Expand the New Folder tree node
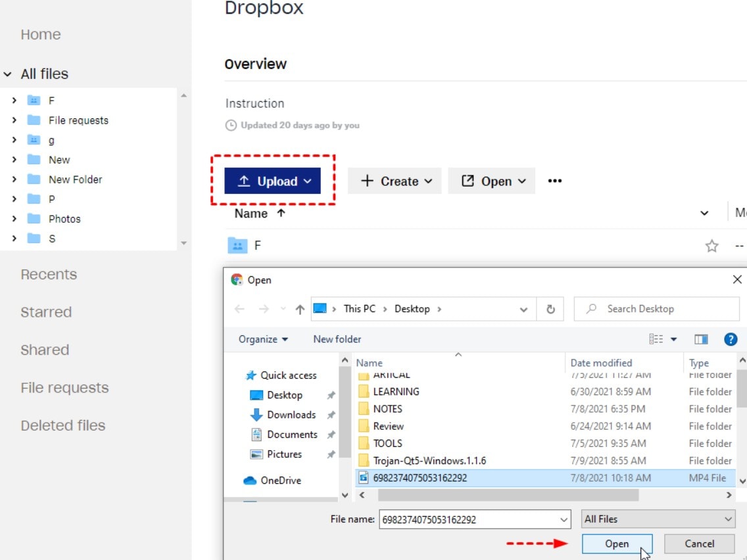Screen dimensions: 747x560 coord(14,179)
